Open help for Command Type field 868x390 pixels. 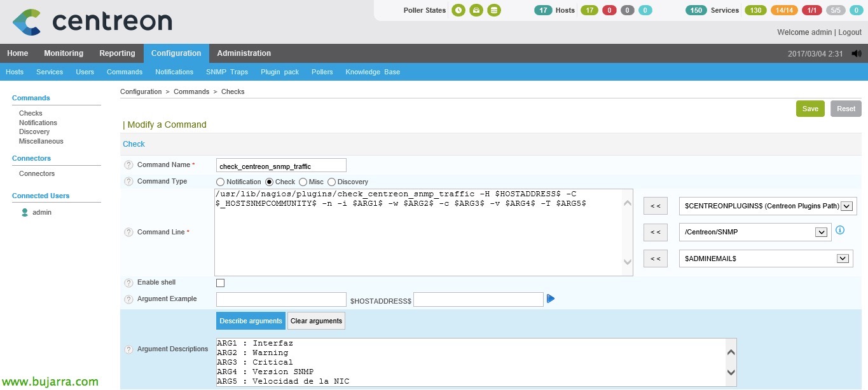128,182
